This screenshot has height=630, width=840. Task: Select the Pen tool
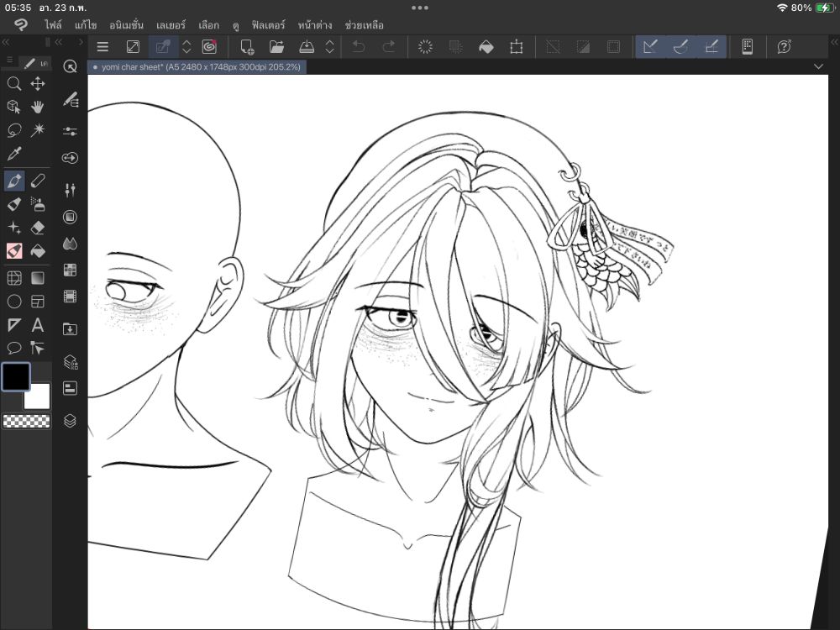click(14, 181)
